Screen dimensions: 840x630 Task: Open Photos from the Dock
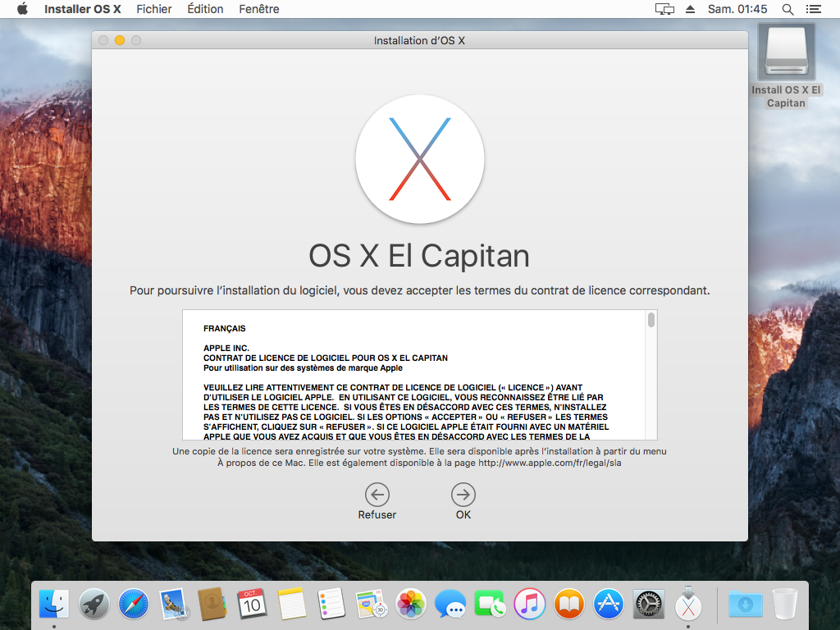(411, 605)
